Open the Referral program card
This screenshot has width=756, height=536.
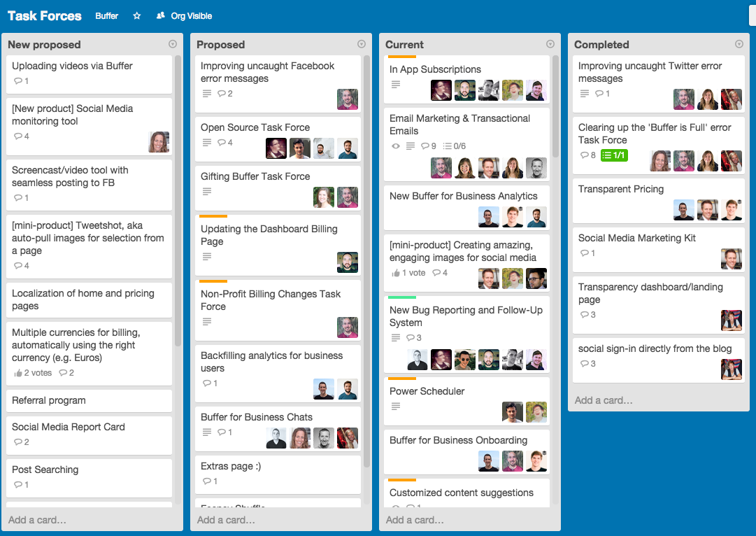click(90, 400)
